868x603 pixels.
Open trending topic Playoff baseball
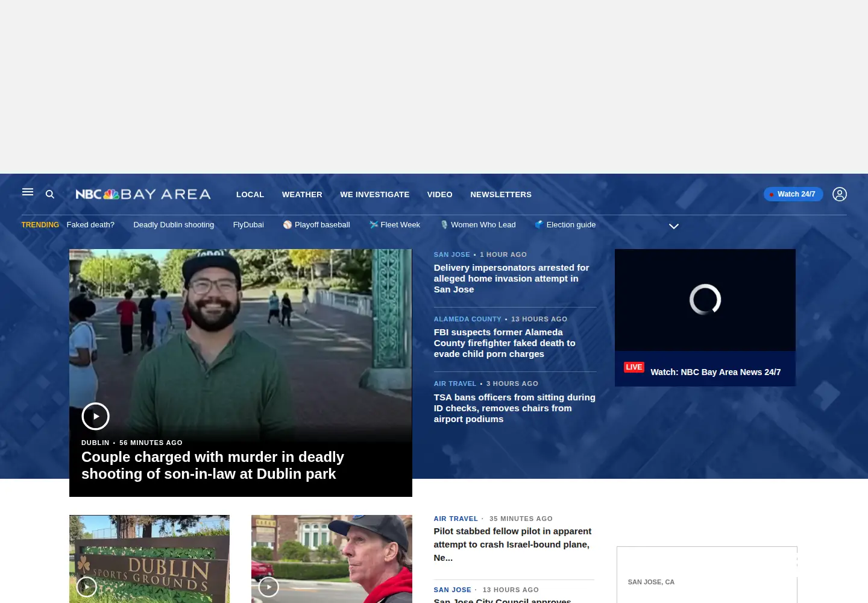[316, 225]
